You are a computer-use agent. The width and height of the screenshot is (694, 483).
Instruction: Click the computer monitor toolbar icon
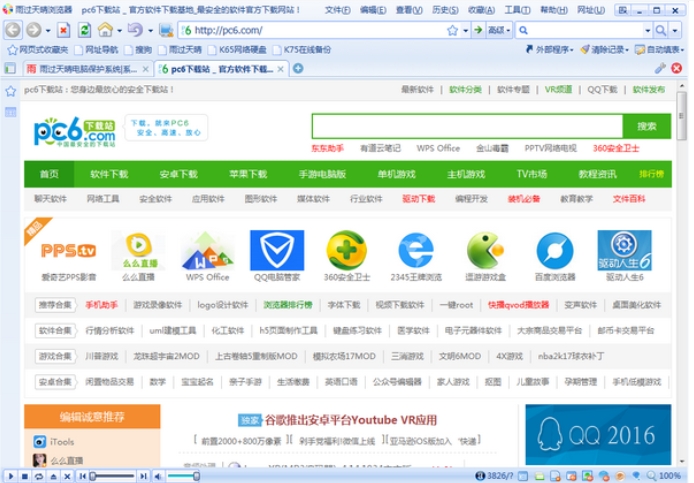click(x=166, y=30)
